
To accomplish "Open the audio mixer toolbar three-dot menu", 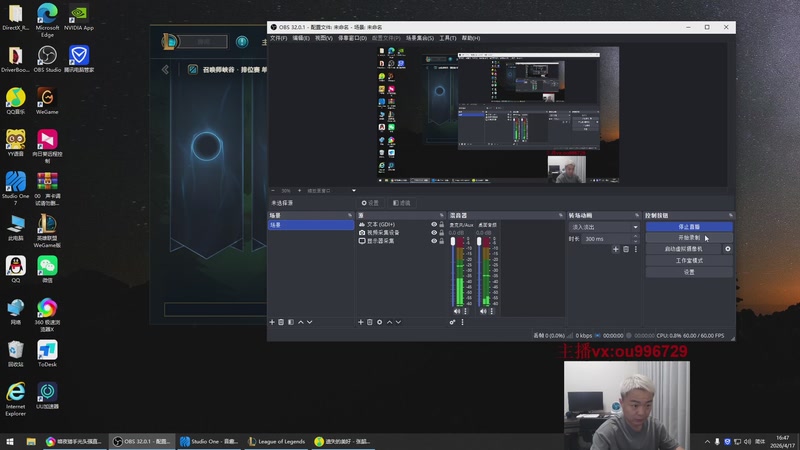I will 463,322.
